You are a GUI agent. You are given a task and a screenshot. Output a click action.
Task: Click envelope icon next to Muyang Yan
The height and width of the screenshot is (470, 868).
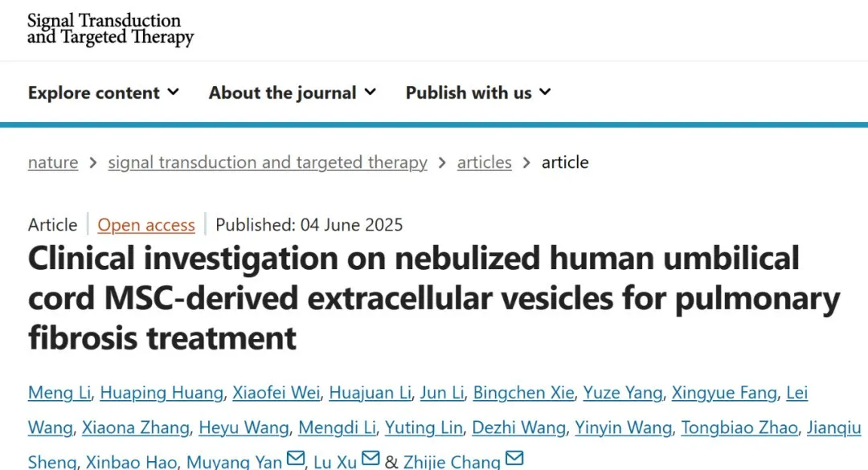(296, 459)
